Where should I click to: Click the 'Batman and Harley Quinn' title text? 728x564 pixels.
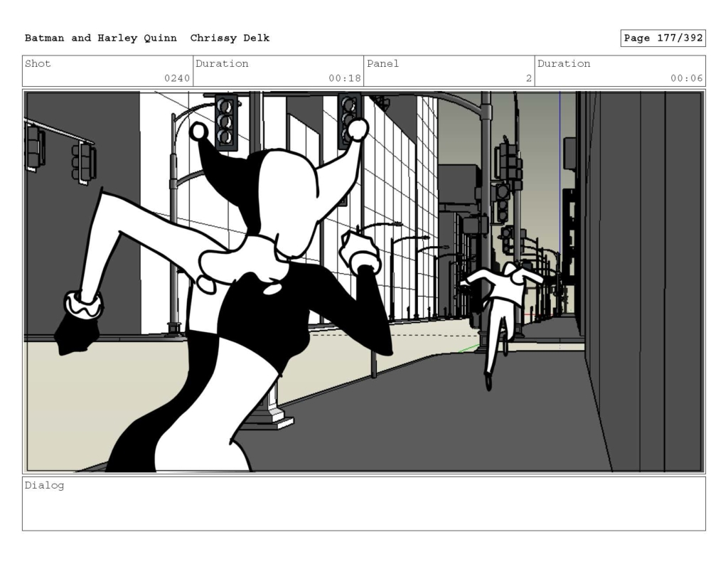(101, 38)
